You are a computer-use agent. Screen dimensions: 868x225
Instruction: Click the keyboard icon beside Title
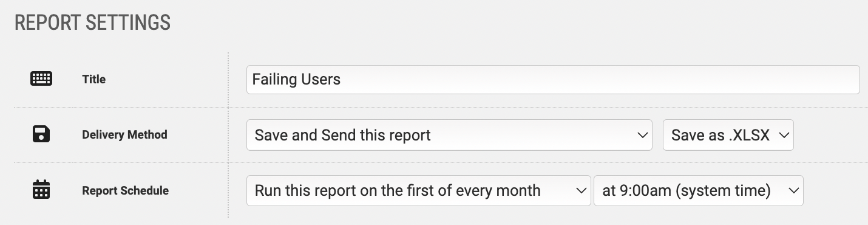point(41,79)
